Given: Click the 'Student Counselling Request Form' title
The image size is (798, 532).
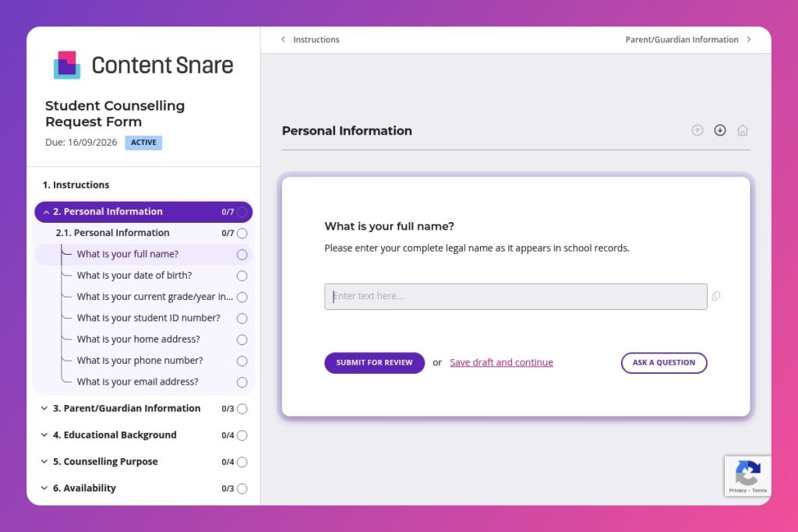Looking at the screenshot, I should click(115, 114).
